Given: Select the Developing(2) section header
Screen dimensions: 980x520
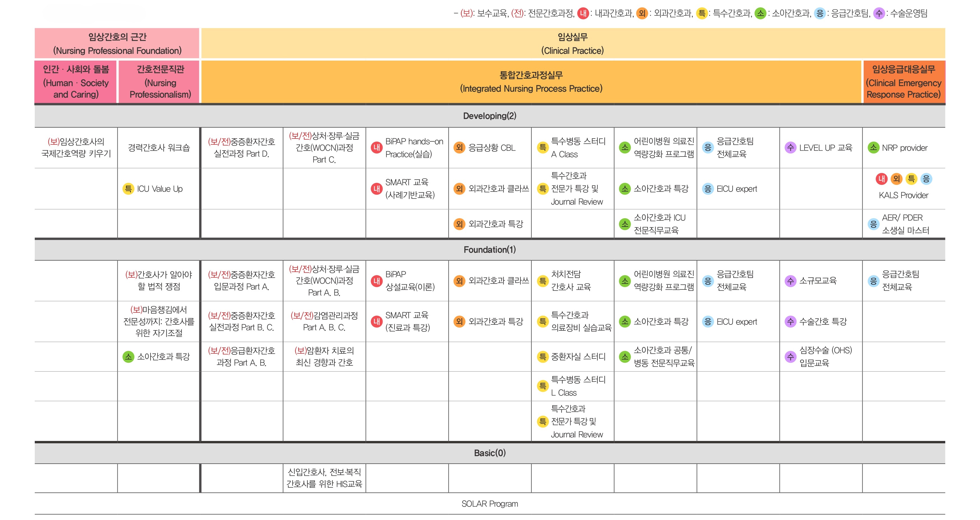Looking at the screenshot, I should [490, 116].
